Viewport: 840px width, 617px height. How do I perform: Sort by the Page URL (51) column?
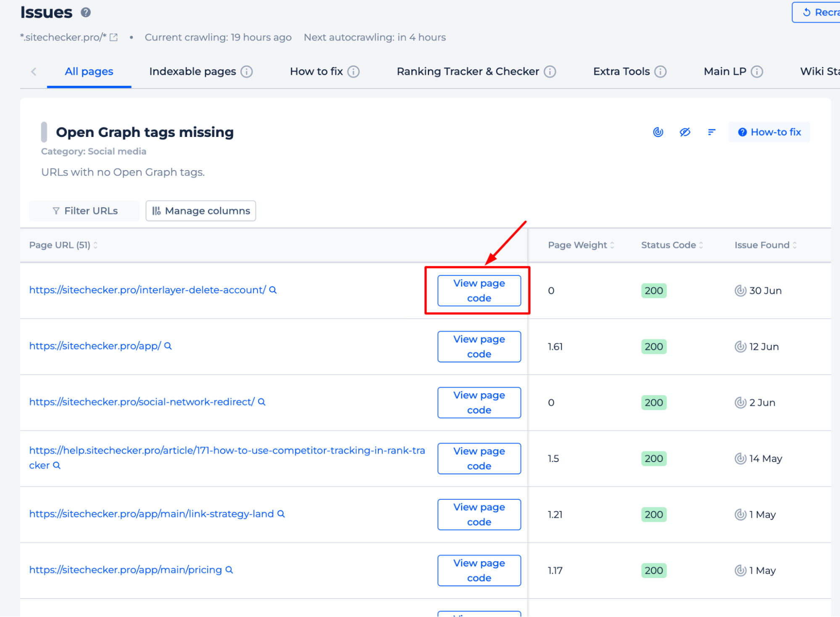pos(63,245)
